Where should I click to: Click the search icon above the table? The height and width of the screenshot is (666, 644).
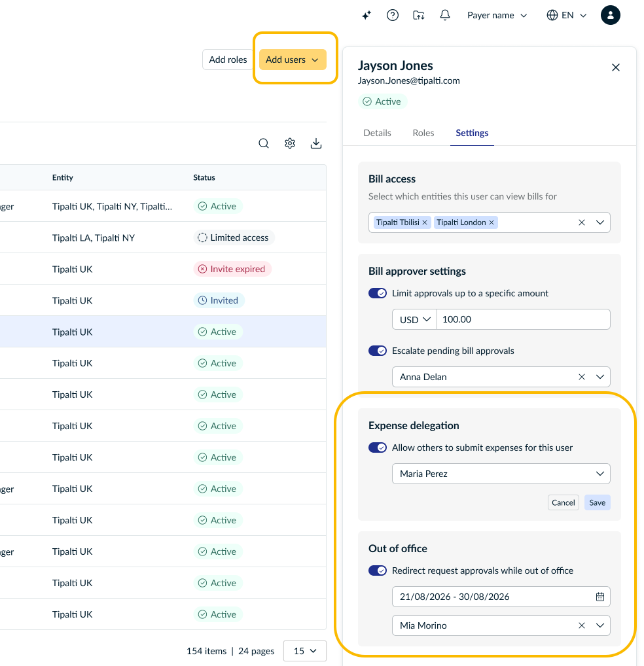pyautogui.click(x=264, y=143)
